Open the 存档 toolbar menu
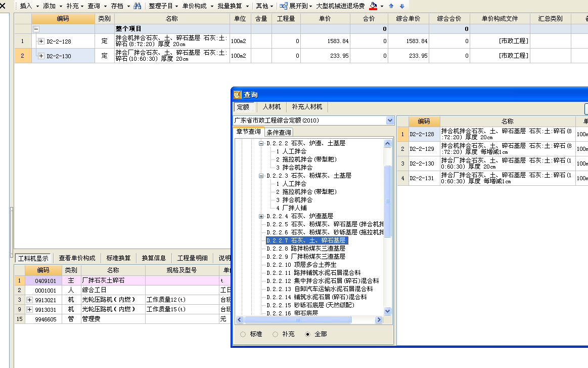Screen dimensions: 588x368 tap(120, 6)
